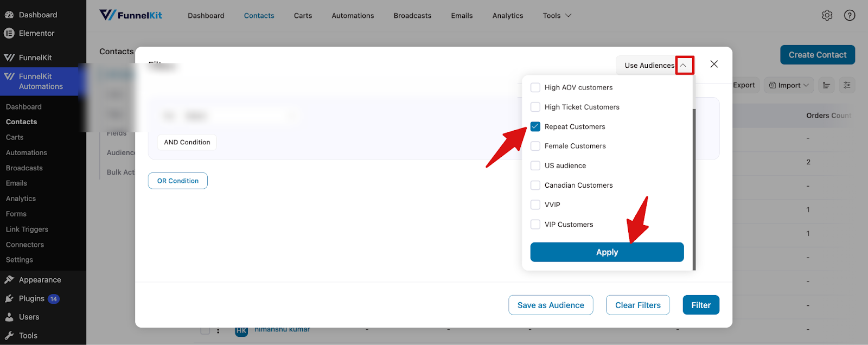Open the Import dropdown

(789, 85)
